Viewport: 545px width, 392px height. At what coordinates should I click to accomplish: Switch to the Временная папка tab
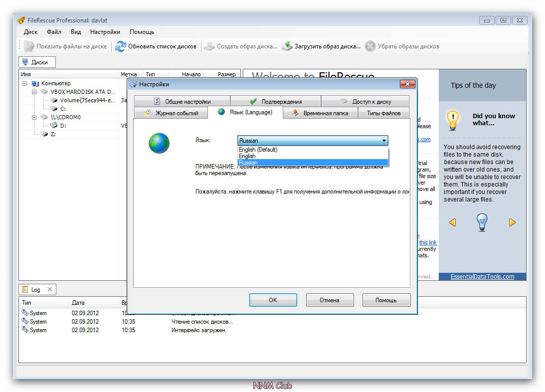321,113
